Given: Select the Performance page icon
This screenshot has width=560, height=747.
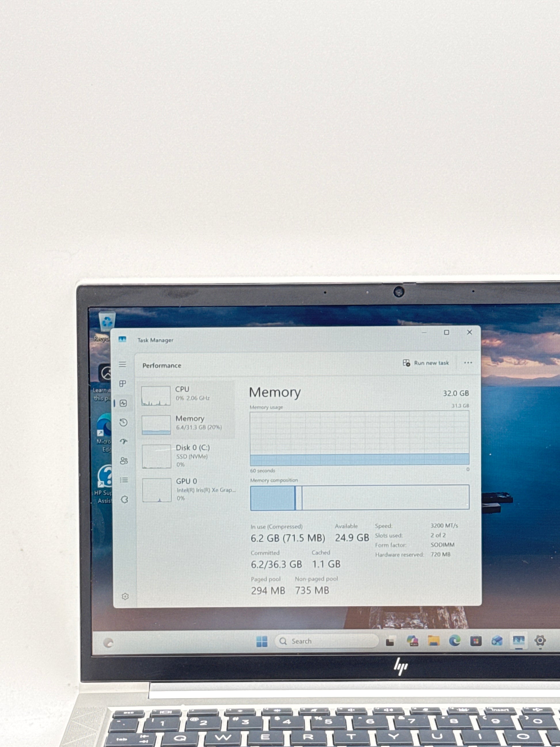Looking at the screenshot, I should point(123,403).
